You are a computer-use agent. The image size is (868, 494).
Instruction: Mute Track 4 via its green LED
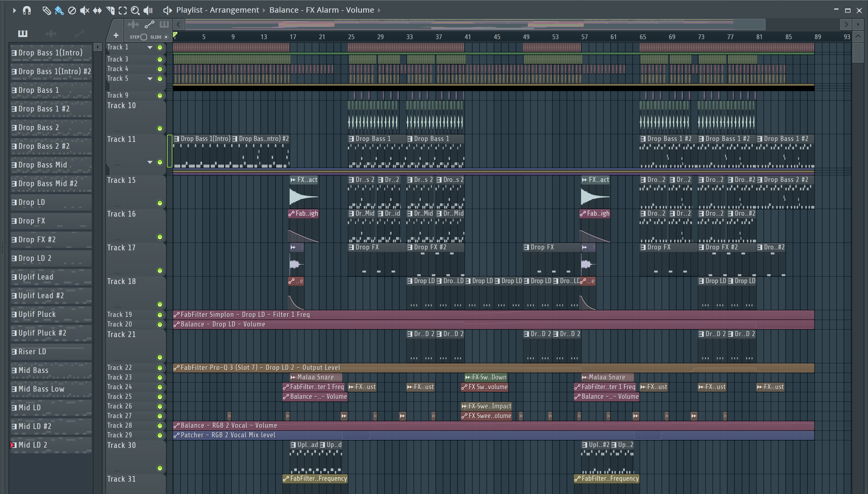pyautogui.click(x=159, y=69)
